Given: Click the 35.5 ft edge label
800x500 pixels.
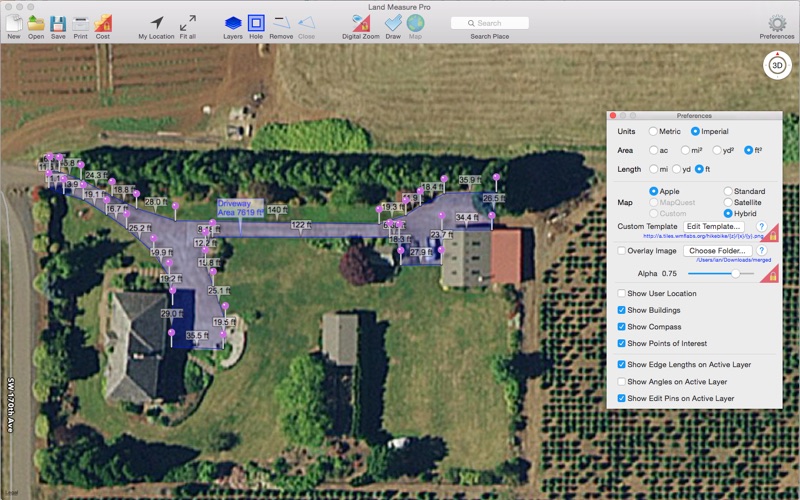Looking at the screenshot, I should point(197,336).
